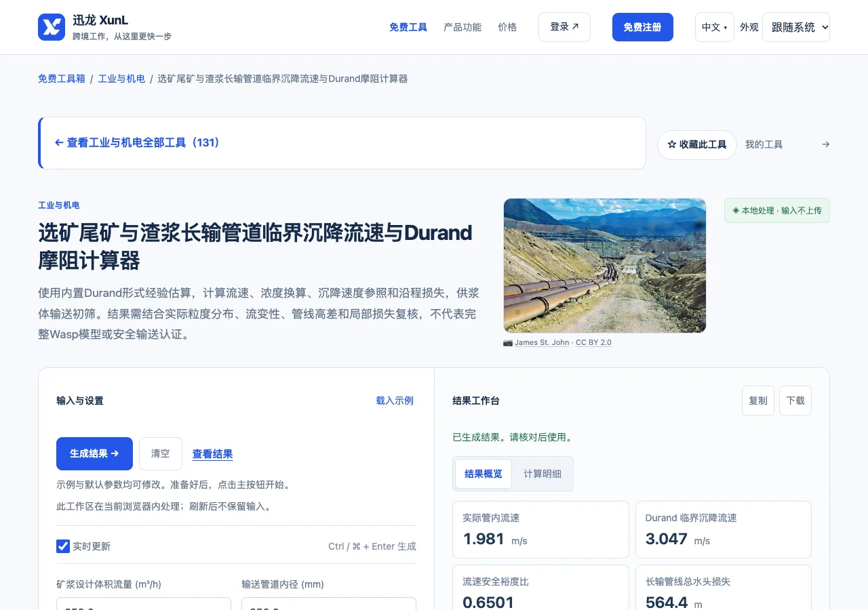Click the 查看结果 link
The width and height of the screenshot is (868, 610).
[x=212, y=454]
